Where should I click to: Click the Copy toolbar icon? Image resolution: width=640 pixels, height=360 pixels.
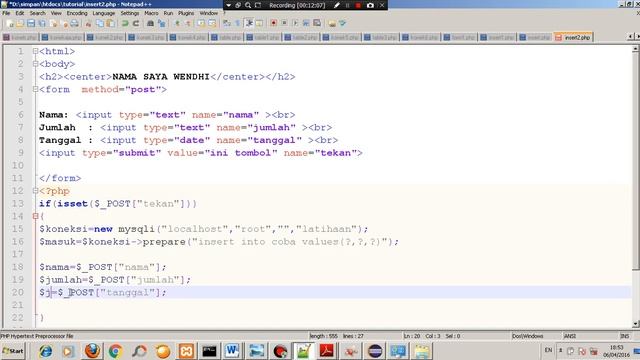tap(100, 23)
